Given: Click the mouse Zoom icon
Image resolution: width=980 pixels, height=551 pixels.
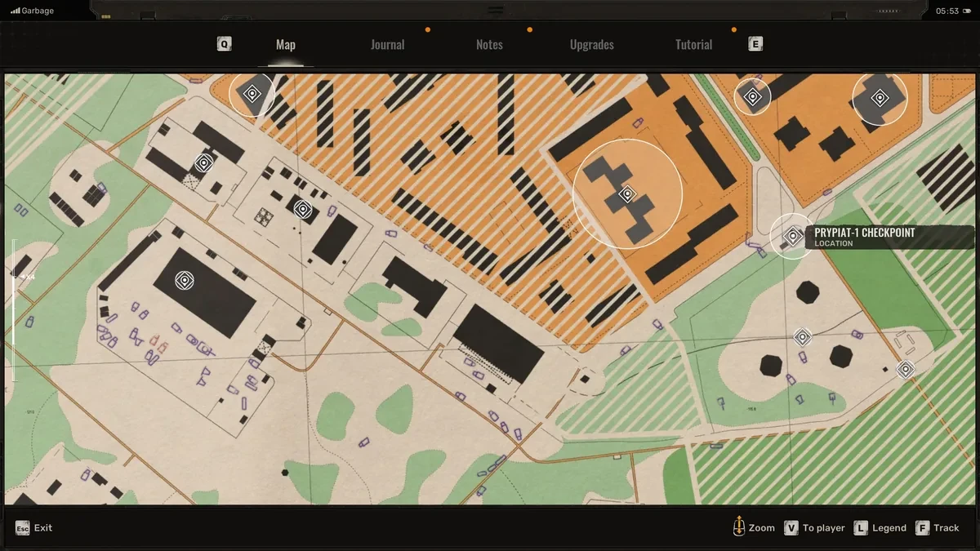Looking at the screenshot, I should tap(738, 527).
